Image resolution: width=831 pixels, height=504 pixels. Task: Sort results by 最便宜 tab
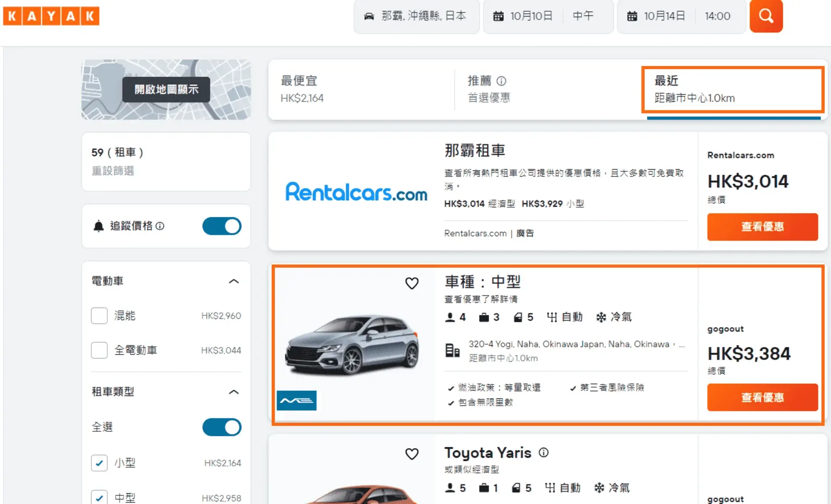point(361,90)
